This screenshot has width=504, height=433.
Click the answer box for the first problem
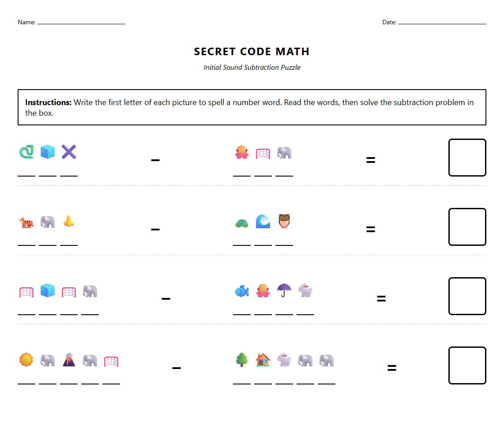467,158
